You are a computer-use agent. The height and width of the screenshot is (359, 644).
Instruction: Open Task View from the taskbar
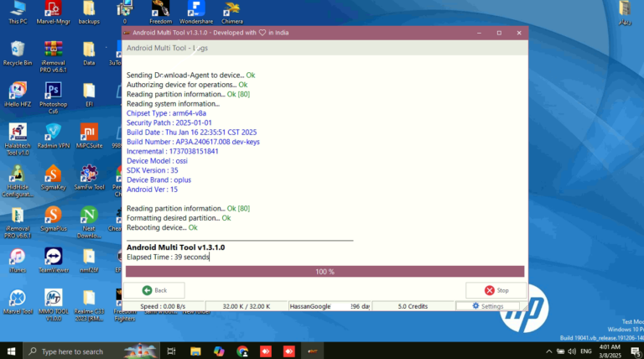click(x=171, y=351)
